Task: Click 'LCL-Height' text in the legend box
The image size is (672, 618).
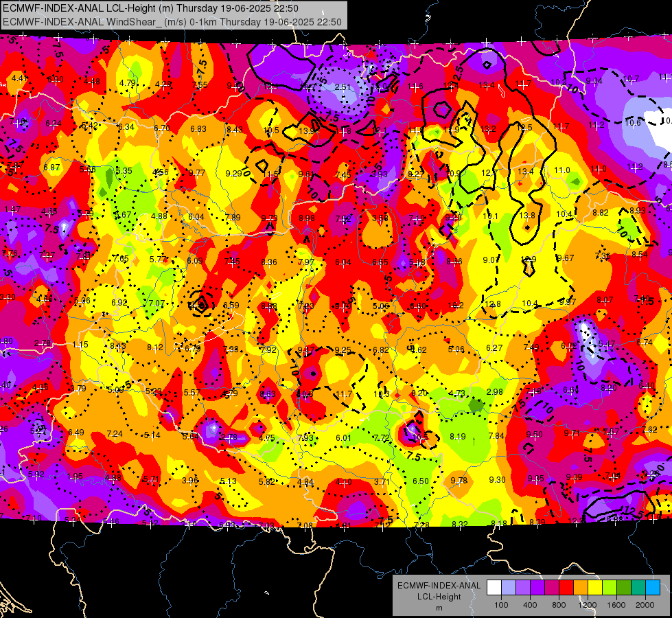Action: click(439, 597)
